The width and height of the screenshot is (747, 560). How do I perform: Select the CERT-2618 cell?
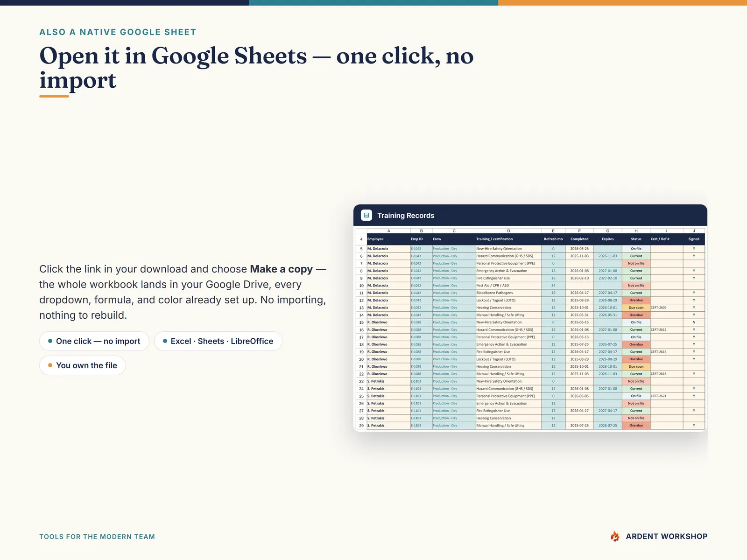pyautogui.click(x=667, y=374)
